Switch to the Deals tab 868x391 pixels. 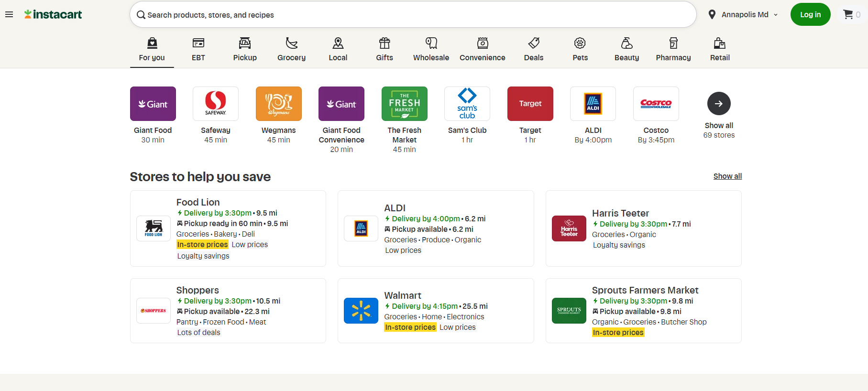tap(533, 49)
